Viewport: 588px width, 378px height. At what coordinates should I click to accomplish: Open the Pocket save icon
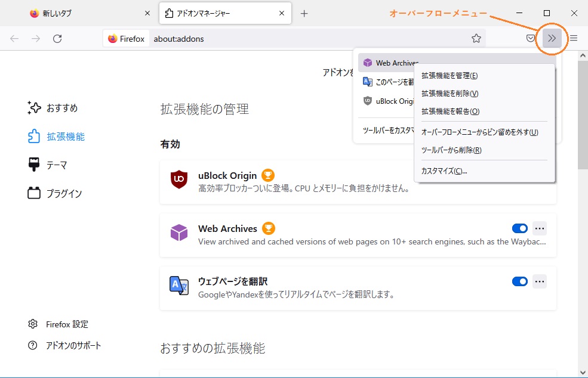[531, 39]
